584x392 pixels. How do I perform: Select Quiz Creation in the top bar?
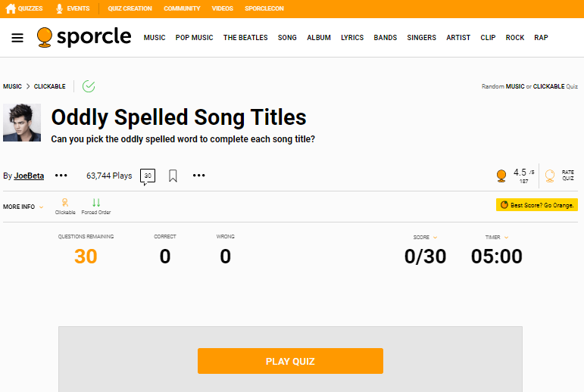(x=130, y=8)
